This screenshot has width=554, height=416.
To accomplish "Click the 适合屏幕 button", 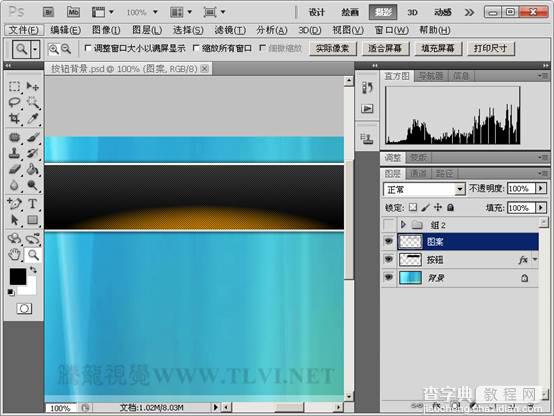I will [385, 48].
